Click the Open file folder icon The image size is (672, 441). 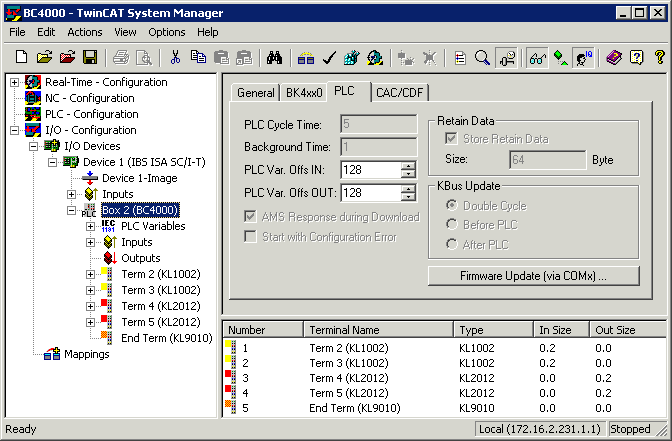44,57
